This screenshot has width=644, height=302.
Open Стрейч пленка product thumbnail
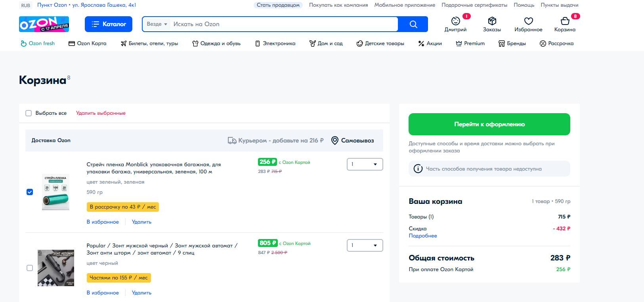point(55,192)
